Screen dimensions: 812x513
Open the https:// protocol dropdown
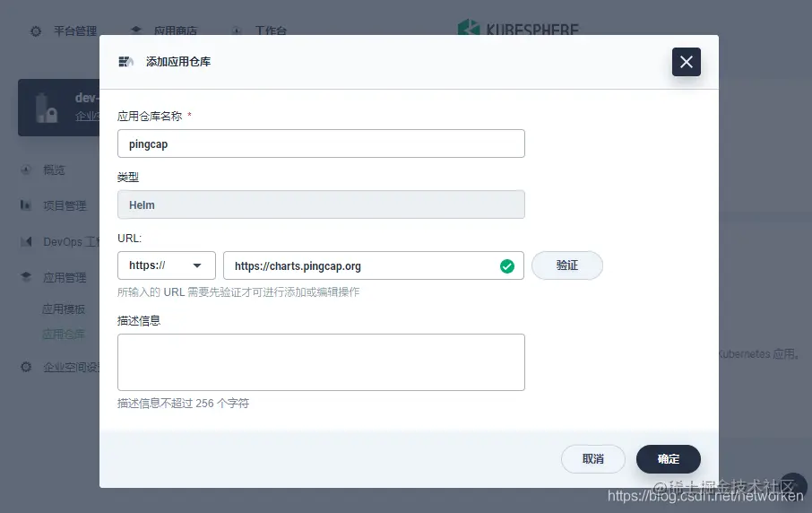click(166, 265)
